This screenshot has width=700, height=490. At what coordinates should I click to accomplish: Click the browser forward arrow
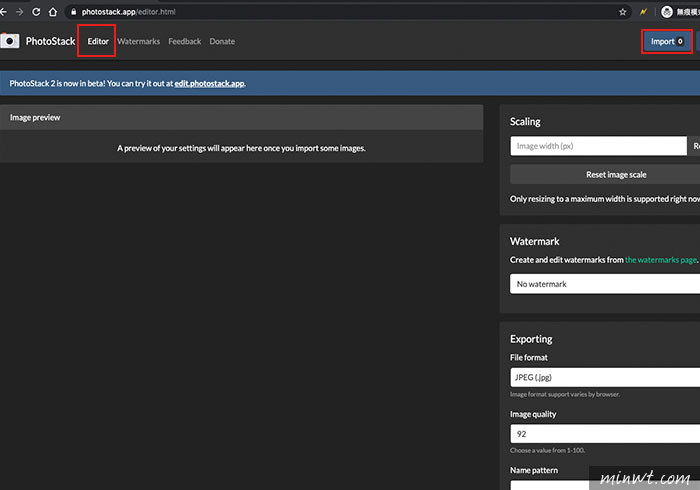pos(19,12)
